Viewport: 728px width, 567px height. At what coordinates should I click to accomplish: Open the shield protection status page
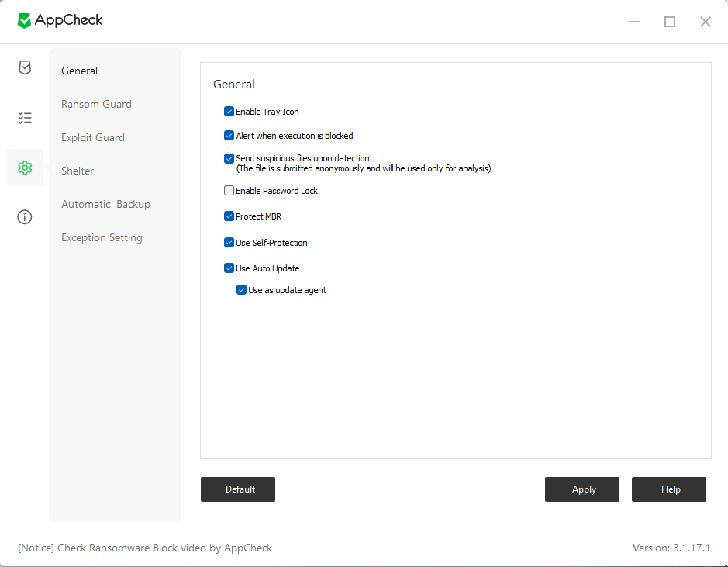tap(25, 67)
